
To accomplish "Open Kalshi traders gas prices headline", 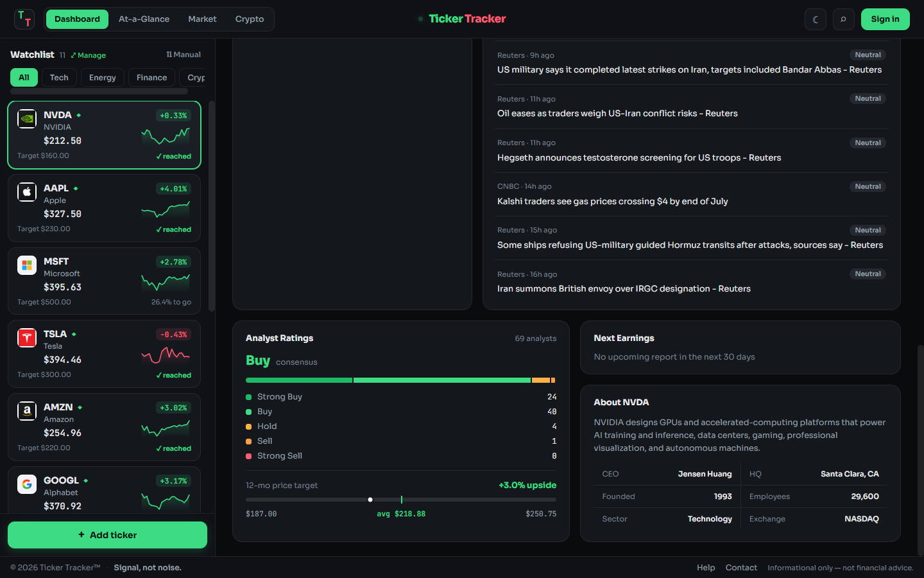I will (x=612, y=202).
